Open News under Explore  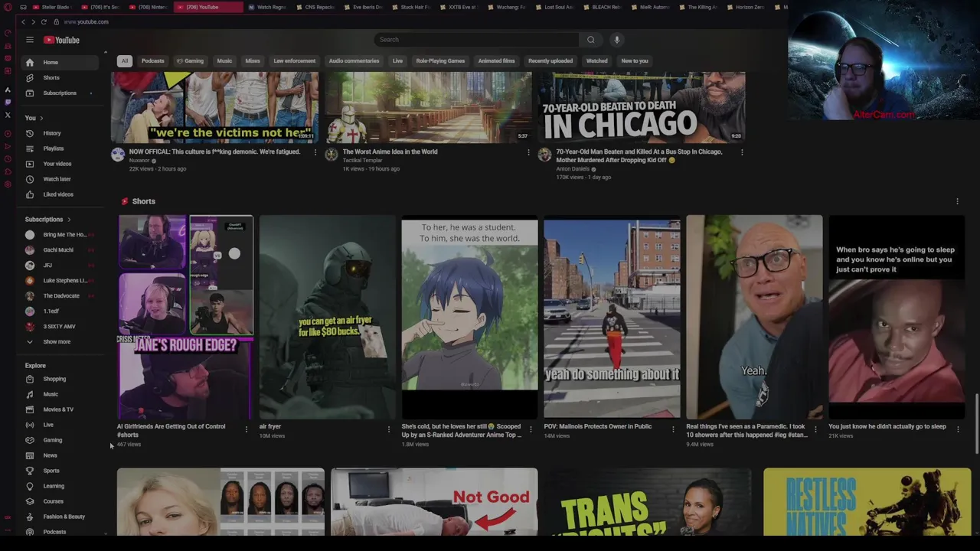(61, 455)
